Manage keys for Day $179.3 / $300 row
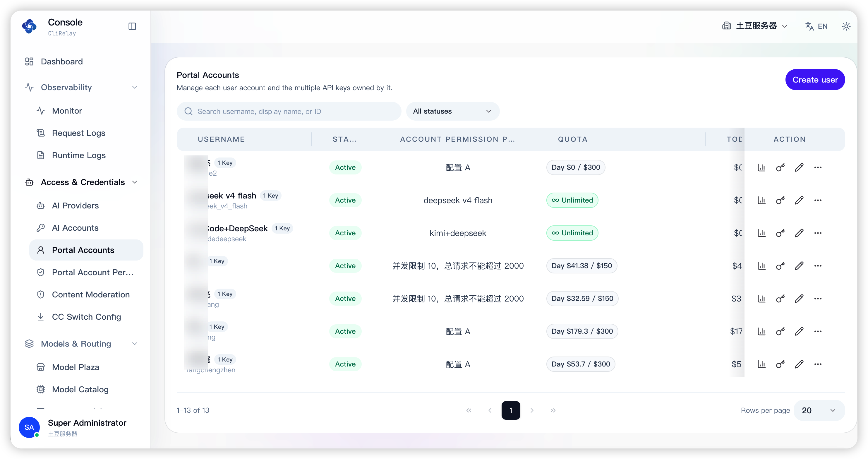The width and height of the screenshot is (868, 459). [x=780, y=331]
